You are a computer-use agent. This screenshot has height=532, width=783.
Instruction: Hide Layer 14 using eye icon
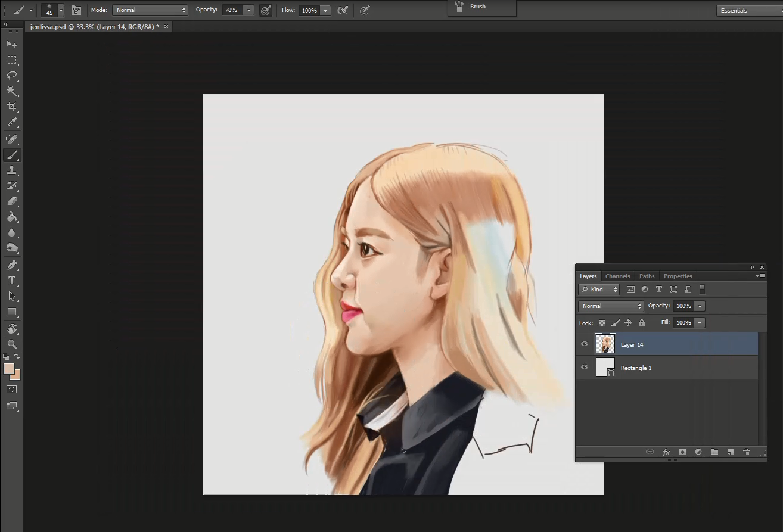(585, 344)
